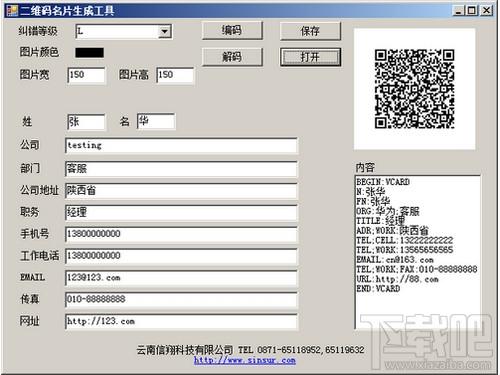This screenshot has width=500, height=375.
Task: Click the 编码 button
Action: pyautogui.click(x=232, y=31)
